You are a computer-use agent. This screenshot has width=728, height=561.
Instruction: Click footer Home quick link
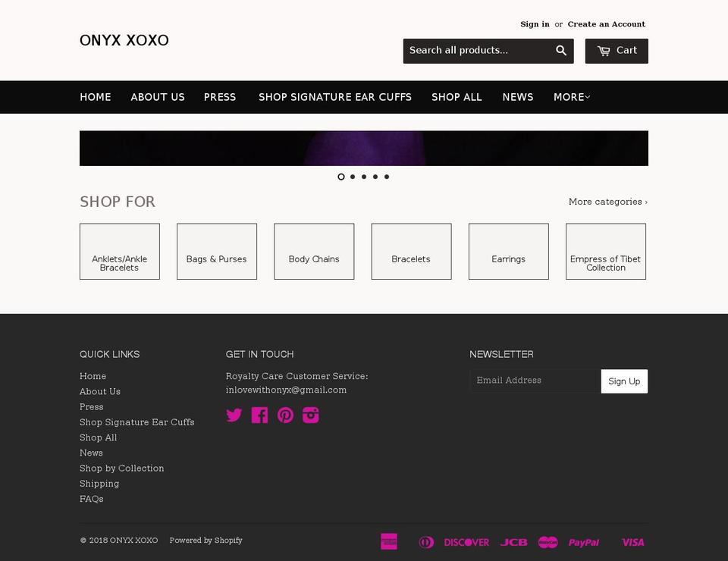(x=93, y=376)
